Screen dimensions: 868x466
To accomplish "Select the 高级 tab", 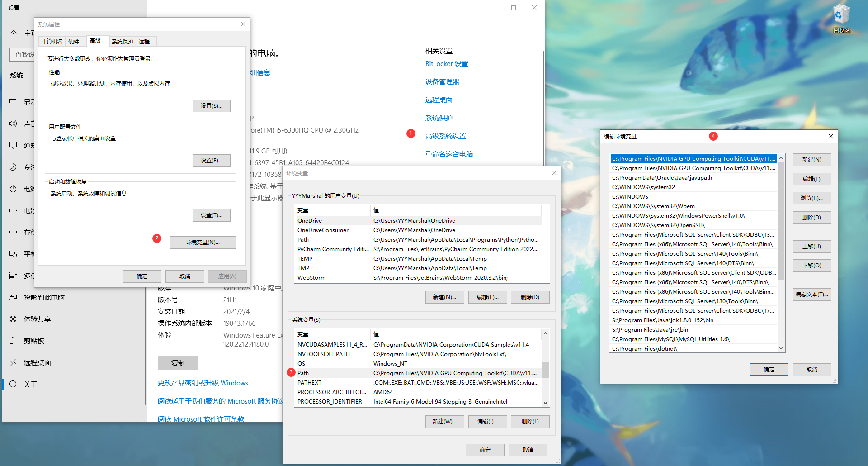I will [x=95, y=41].
